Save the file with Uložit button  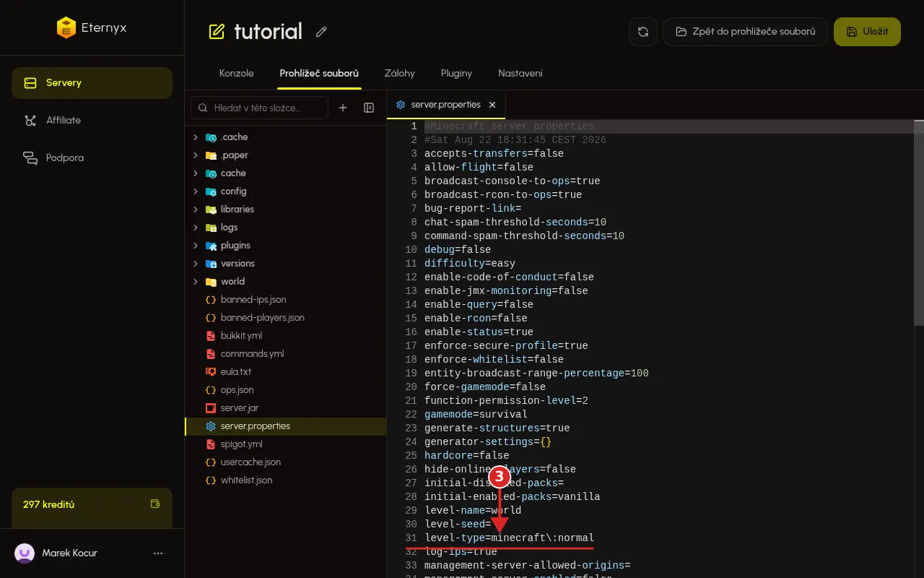[x=867, y=32]
